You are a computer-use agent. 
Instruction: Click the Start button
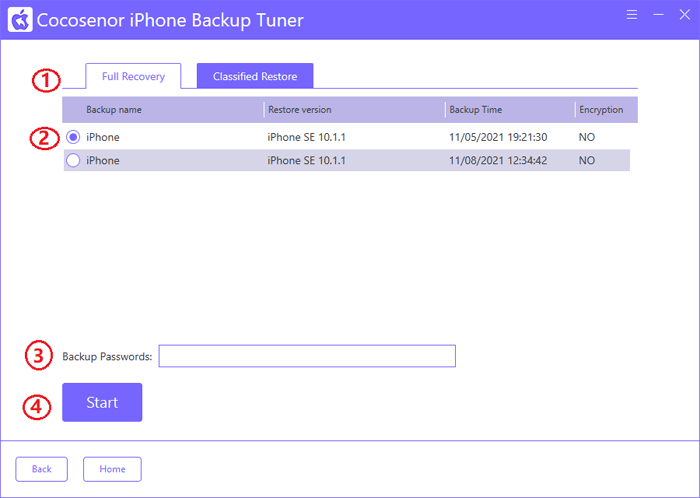[x=102, y=402]
